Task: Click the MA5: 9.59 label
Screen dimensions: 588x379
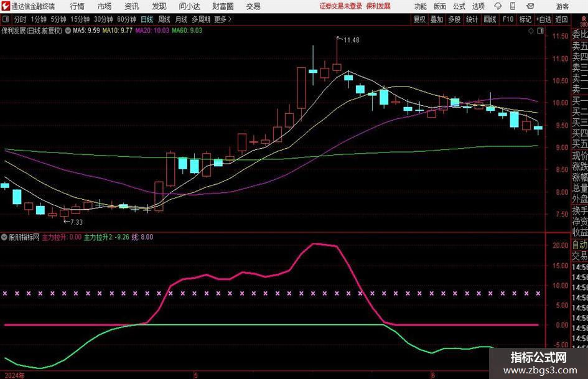Action: tap(86, 30)
